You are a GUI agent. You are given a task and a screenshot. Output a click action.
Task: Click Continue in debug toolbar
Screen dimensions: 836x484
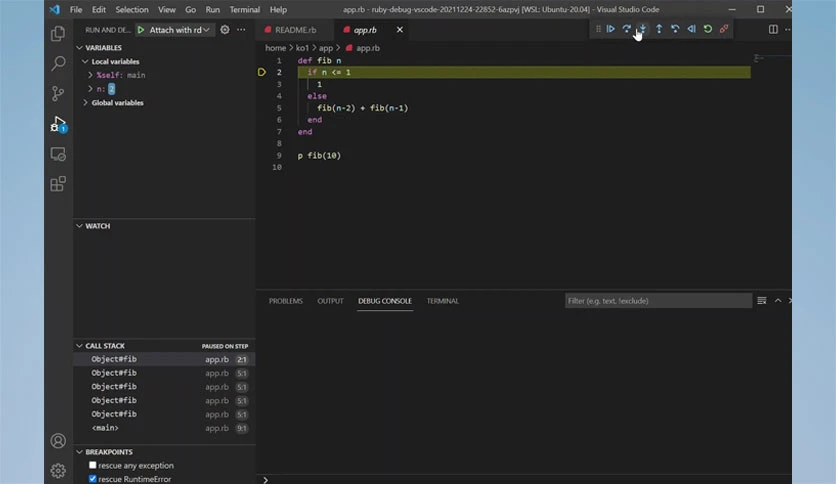pos(610,29)
